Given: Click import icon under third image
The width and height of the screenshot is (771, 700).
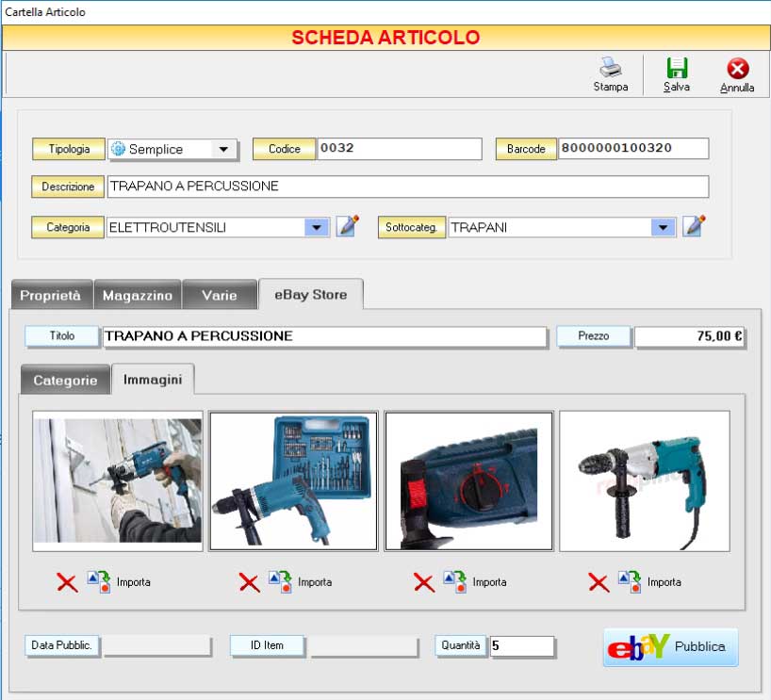Looking at the screenshot, I should click(x=454, y=581).
